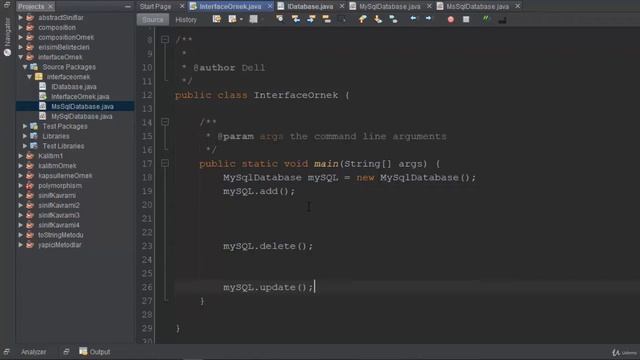Collapse main method fold at line 17
The width and height of the screenshot is (640, 360).
click(165, 163)
